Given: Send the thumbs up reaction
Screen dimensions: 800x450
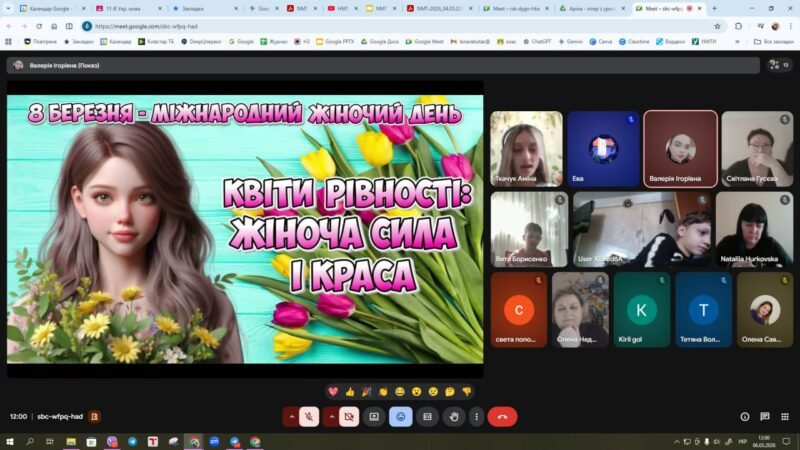Looking at the screenshot, I should click(350, 391).
